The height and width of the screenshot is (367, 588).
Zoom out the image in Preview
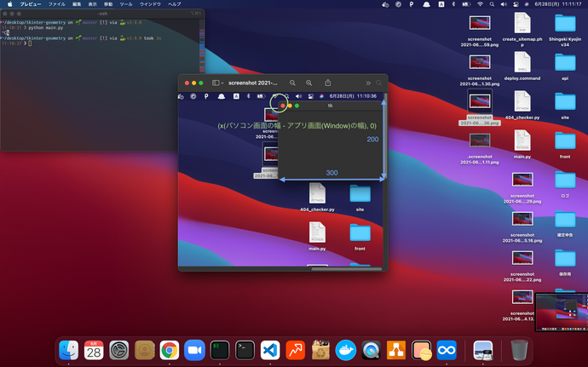pos(292,83)
